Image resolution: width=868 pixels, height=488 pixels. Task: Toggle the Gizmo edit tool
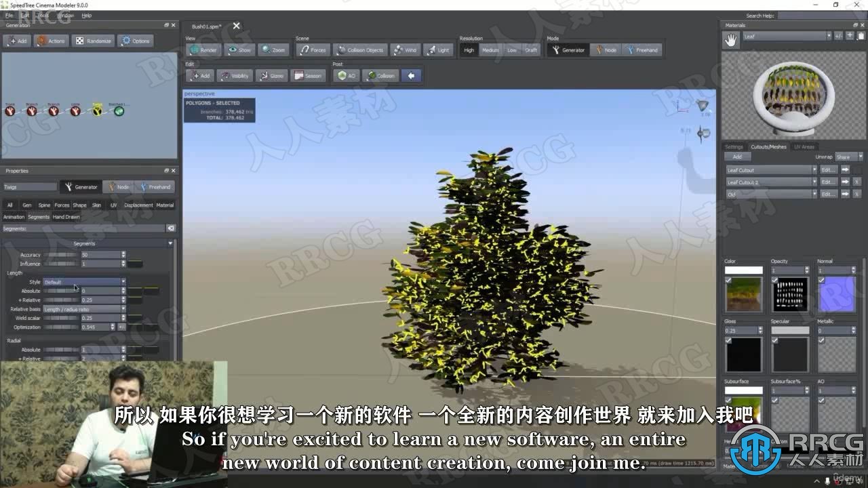coord(271,76)
